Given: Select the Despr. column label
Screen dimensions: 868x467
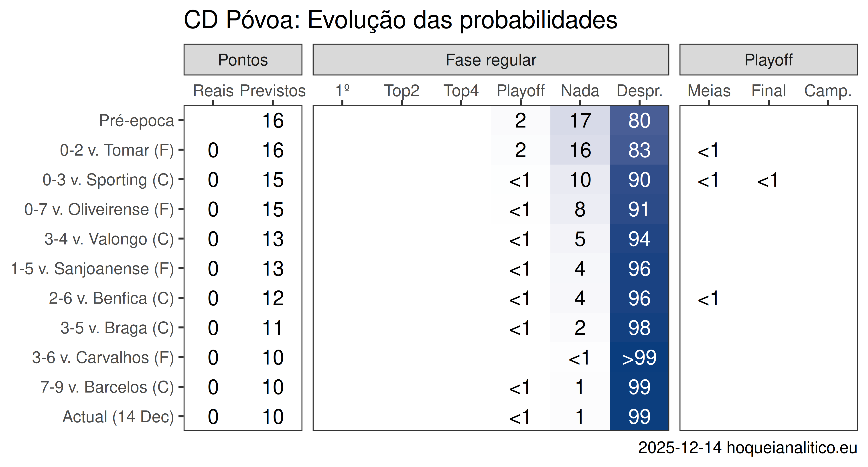Looking at the screenshot, I should (639, 91).
